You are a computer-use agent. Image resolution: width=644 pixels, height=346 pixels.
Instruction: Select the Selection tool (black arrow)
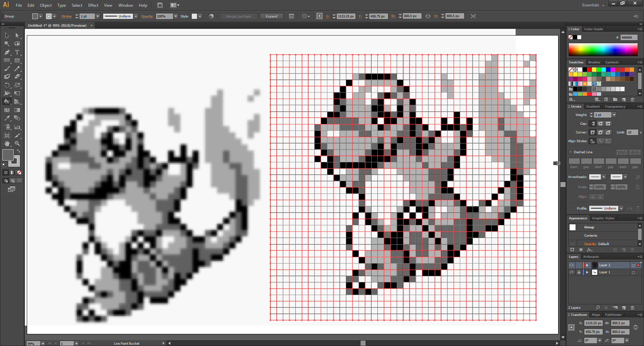coord(7,36)
